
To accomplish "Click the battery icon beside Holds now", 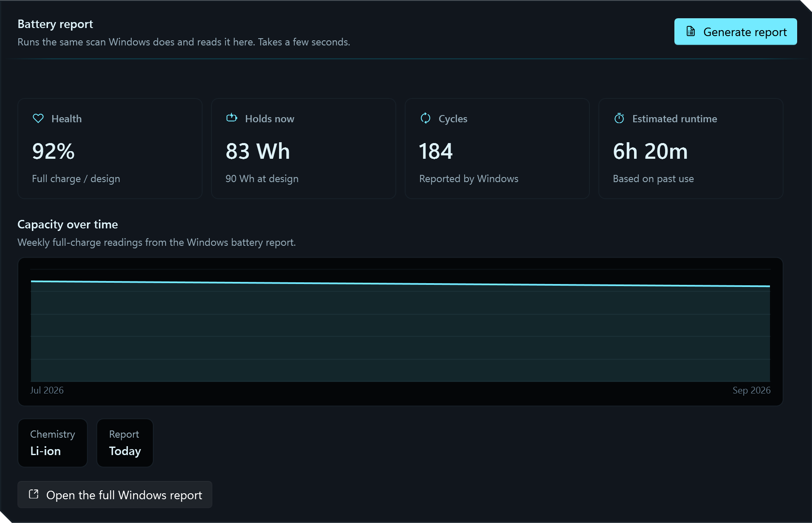I will (x=232, y=118).
